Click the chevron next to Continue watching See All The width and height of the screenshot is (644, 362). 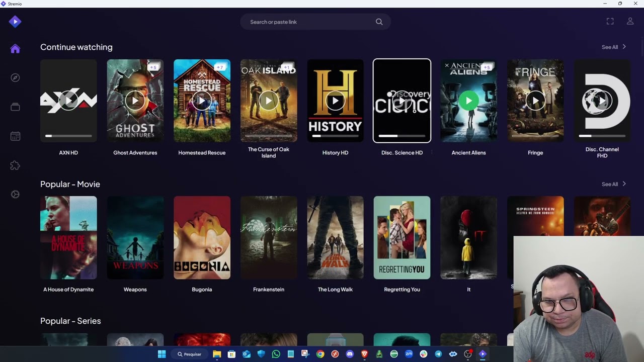[624, 47]
